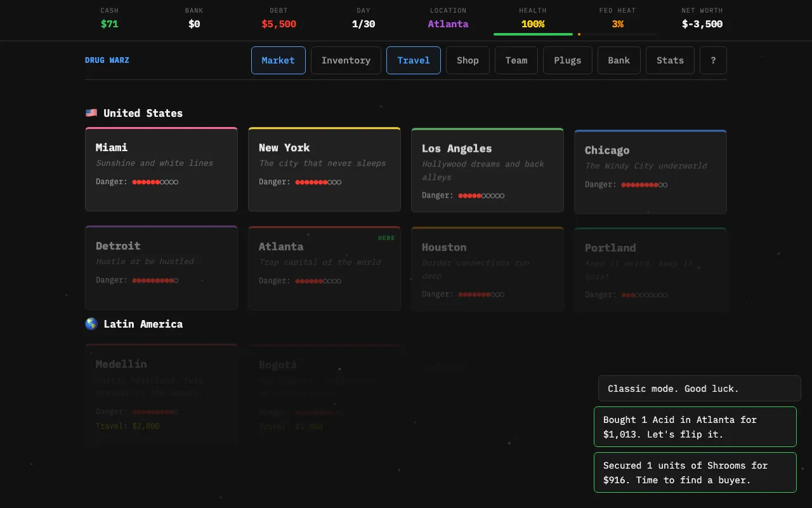Click the 'United States' section heading

pyautogui.click(x=143, y=113)
